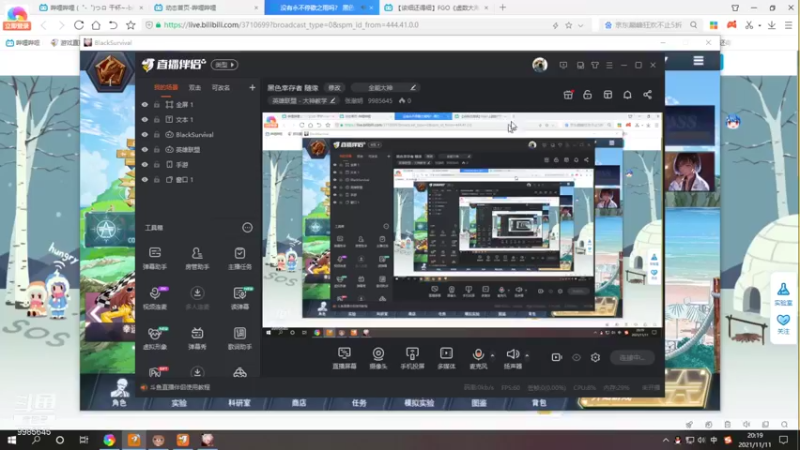Open browser address bar dropdown arrow
The width and height of the screenshot is (800, 450).
pyautogui.click(x=581, y=25)
